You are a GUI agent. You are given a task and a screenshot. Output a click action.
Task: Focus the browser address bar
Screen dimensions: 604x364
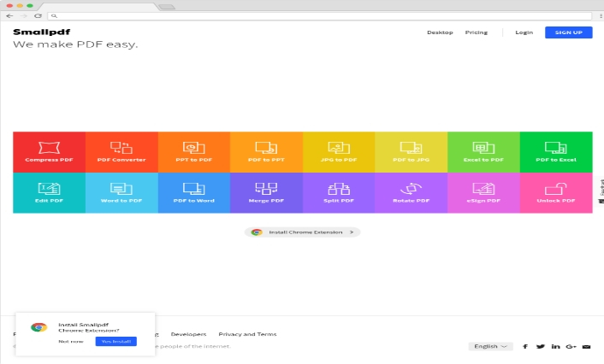(320, 15)
